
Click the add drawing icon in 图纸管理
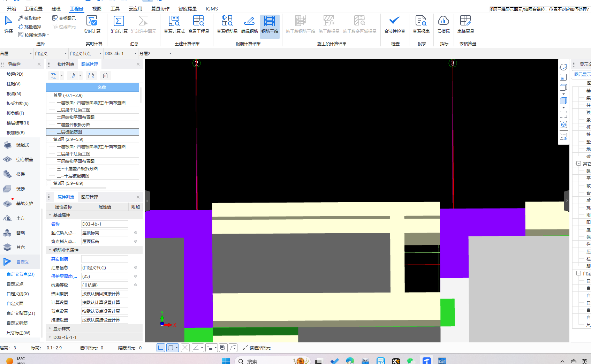click(53, 76)
